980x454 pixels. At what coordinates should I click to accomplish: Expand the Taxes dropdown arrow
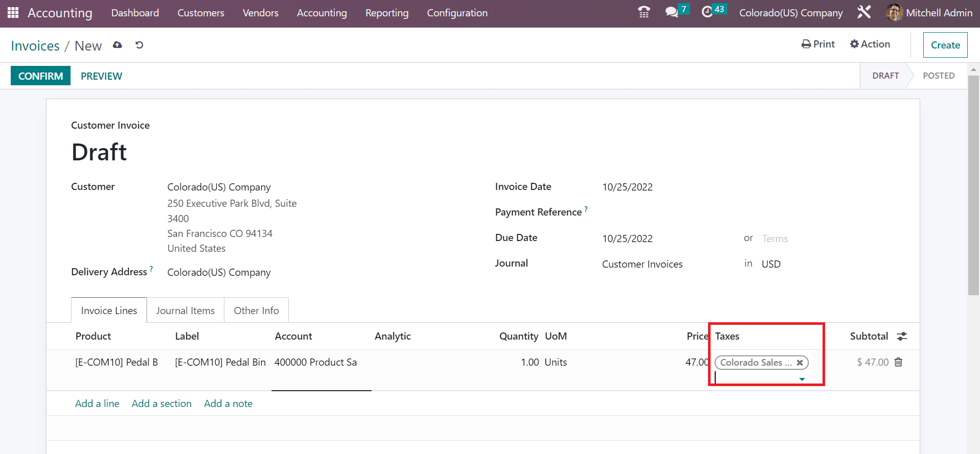click(x=802, y=379)
